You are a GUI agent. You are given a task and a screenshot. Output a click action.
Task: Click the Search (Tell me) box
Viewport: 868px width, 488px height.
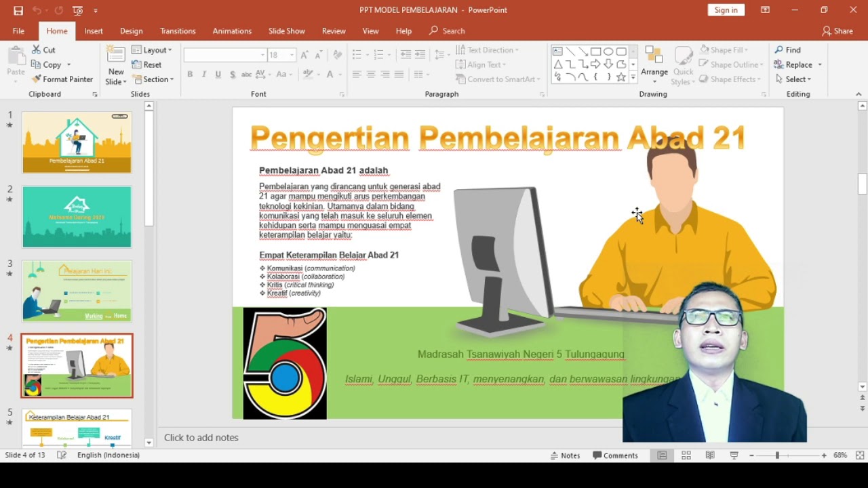point(448,31)
